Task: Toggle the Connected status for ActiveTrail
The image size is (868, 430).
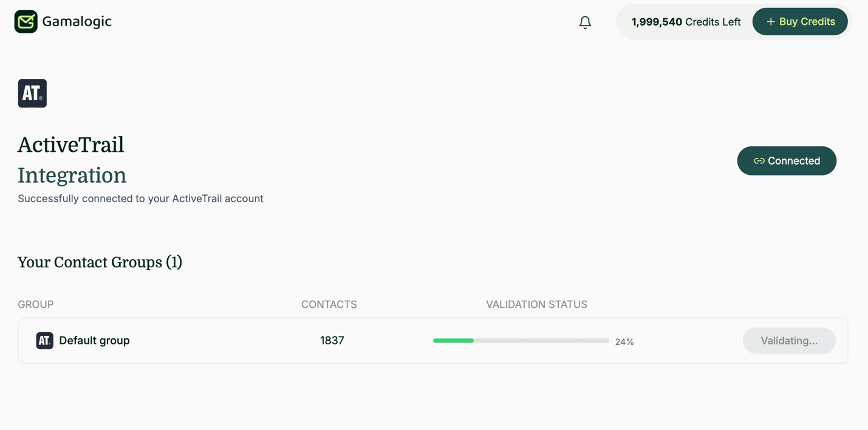Action: (787, 160)
